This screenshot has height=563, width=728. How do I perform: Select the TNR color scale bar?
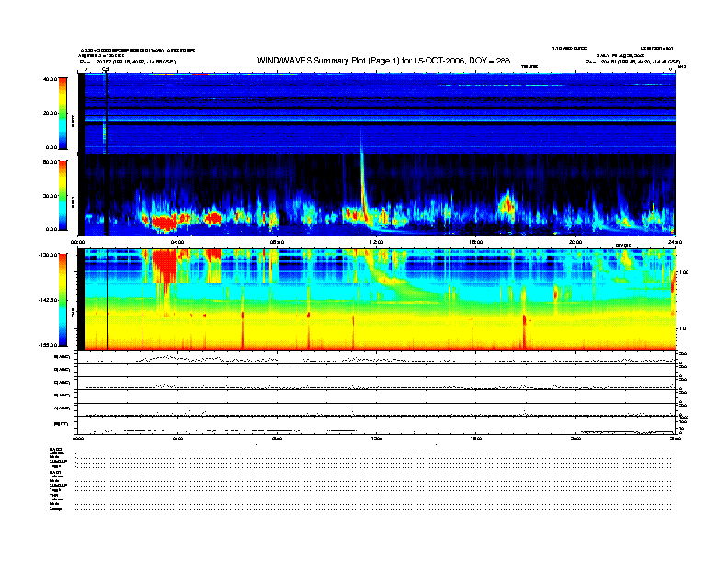[x=63, y=300]
